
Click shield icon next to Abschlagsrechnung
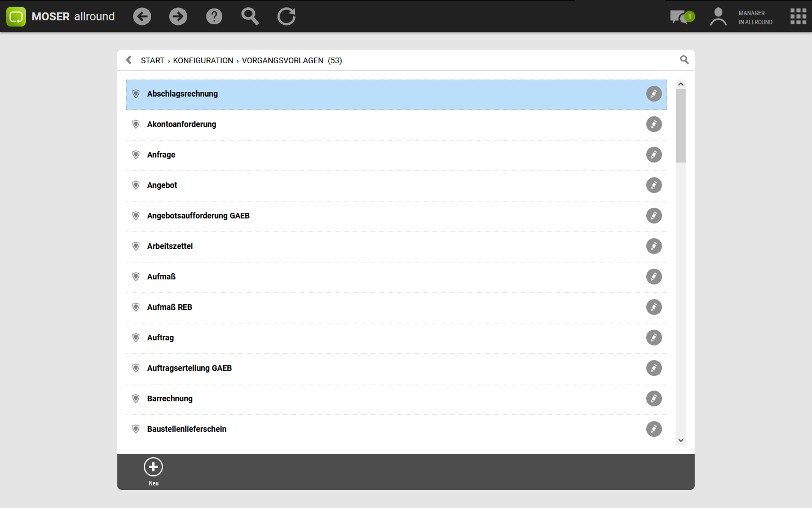tap(136, 94)
